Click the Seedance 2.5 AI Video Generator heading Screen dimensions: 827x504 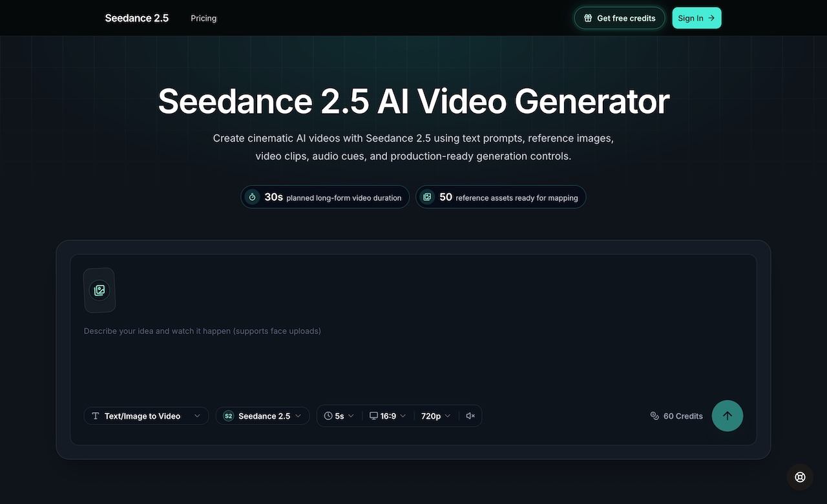point(413,101)
